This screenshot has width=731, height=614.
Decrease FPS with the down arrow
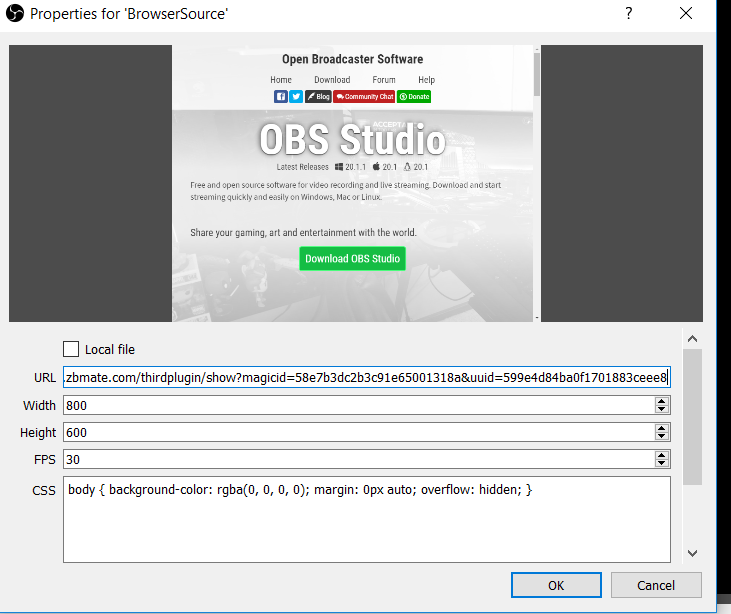662,463
